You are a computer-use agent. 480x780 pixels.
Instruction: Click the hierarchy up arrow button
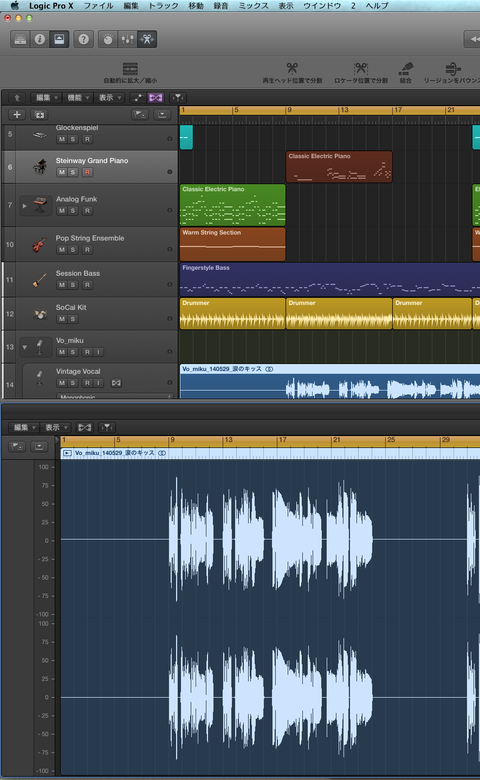[x=17, y=98]
